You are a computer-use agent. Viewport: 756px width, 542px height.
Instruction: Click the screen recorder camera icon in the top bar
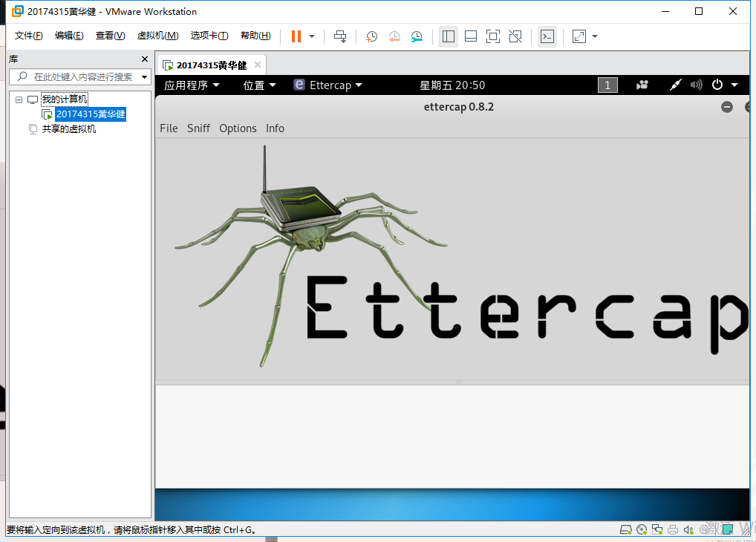(642, 85)
